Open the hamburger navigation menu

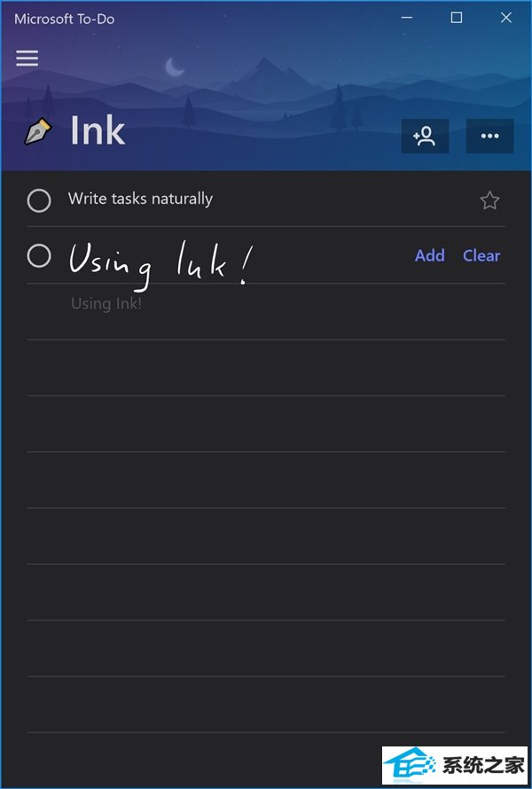pyautogui.click(x=27, y=59)
